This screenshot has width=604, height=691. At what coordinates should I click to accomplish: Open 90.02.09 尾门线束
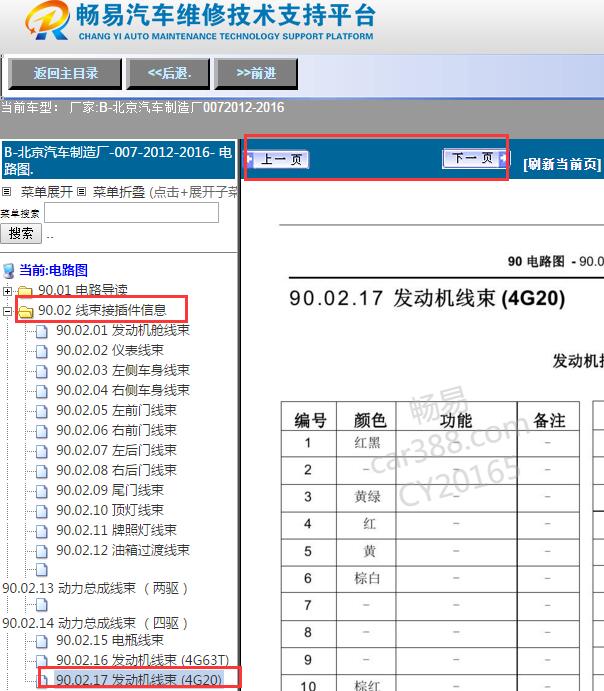(110, 490)
